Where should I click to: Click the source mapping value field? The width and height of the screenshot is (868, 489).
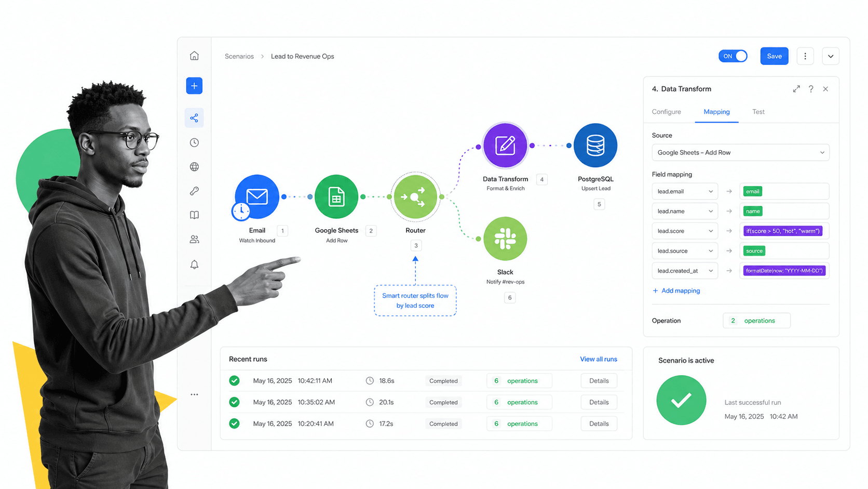(x=784, y=250)
